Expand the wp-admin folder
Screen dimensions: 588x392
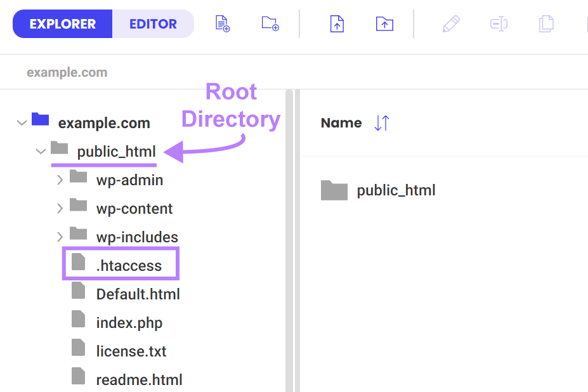60,180
